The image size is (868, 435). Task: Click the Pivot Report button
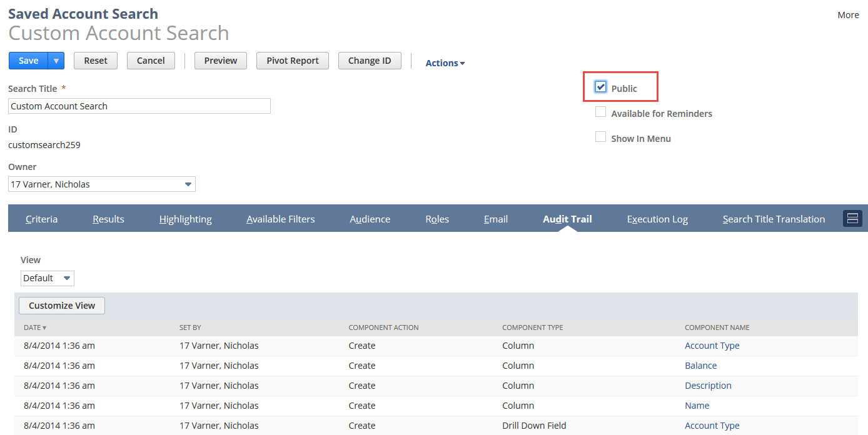pos(293,61)
